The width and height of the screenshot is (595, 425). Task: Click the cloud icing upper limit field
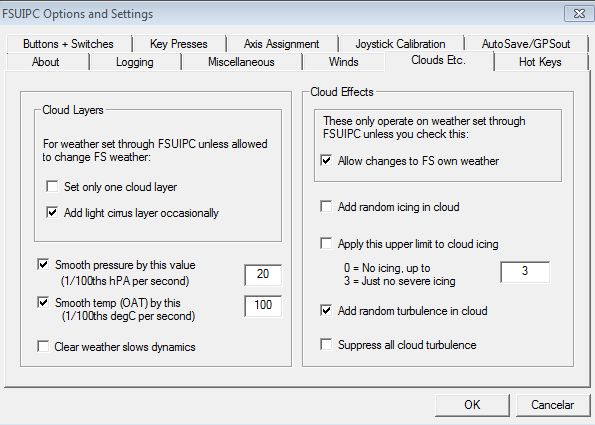pos(525,271)
